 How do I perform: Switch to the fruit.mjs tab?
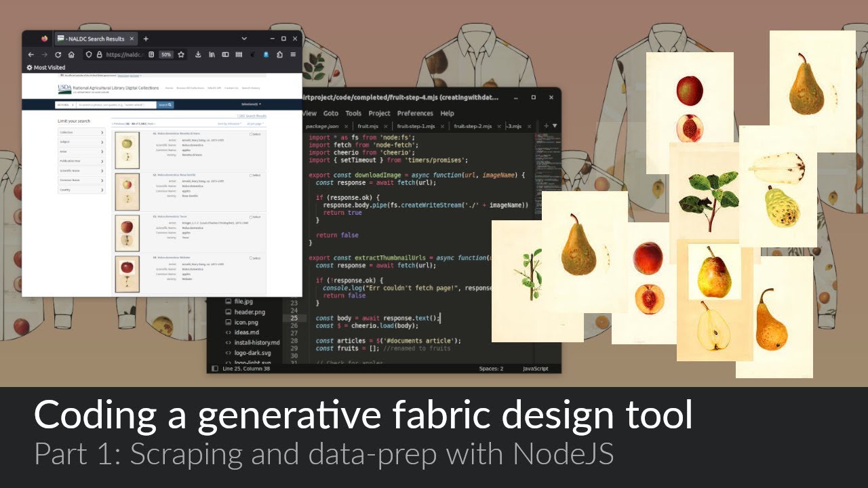click(x=368, y=126)
